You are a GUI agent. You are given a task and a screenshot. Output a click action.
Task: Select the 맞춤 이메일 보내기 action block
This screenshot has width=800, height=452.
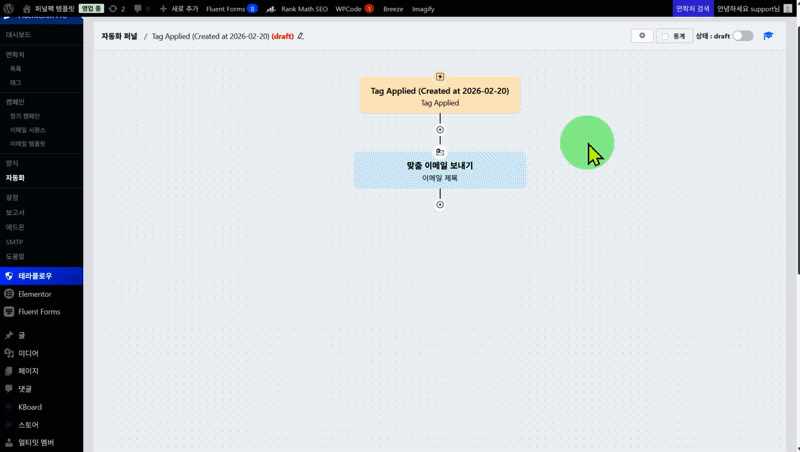(440, 170)
